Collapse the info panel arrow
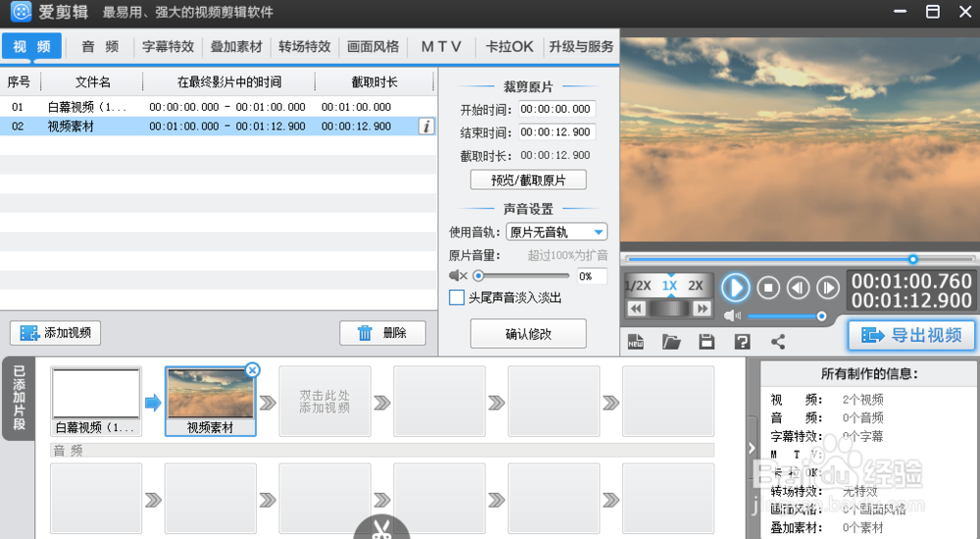 pos(752,448)
